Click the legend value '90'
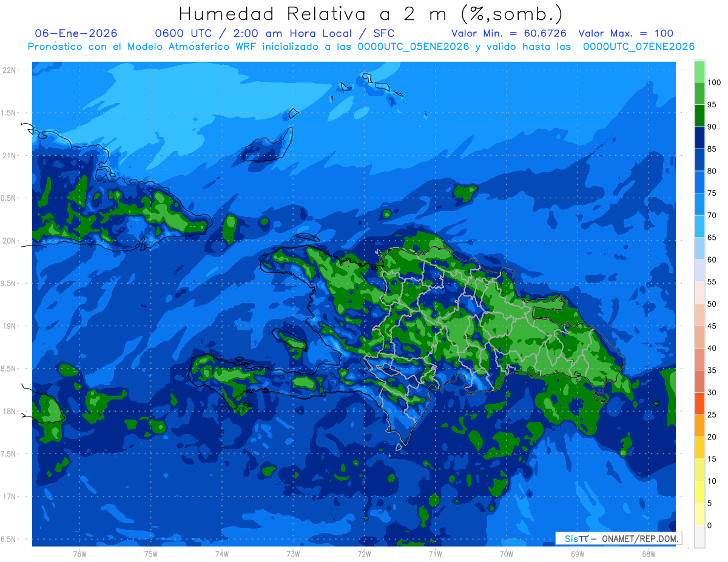 pos(712,127)
